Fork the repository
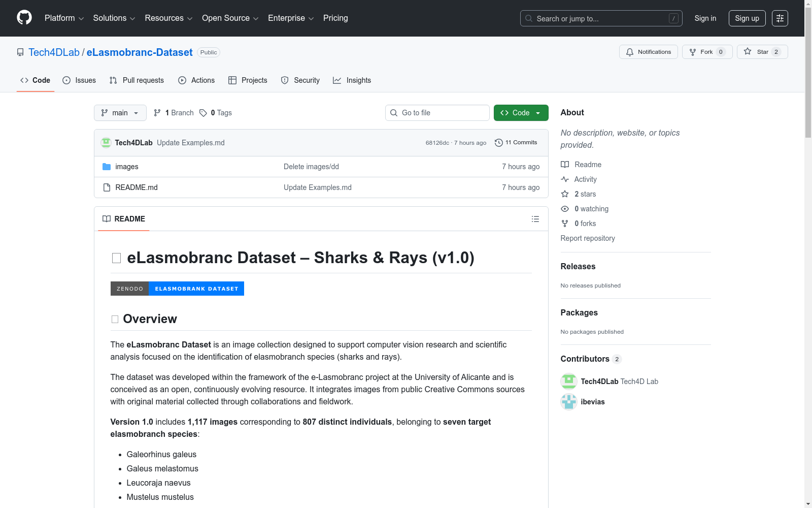This screenshot has width=812, height=508. coord(707,52)
